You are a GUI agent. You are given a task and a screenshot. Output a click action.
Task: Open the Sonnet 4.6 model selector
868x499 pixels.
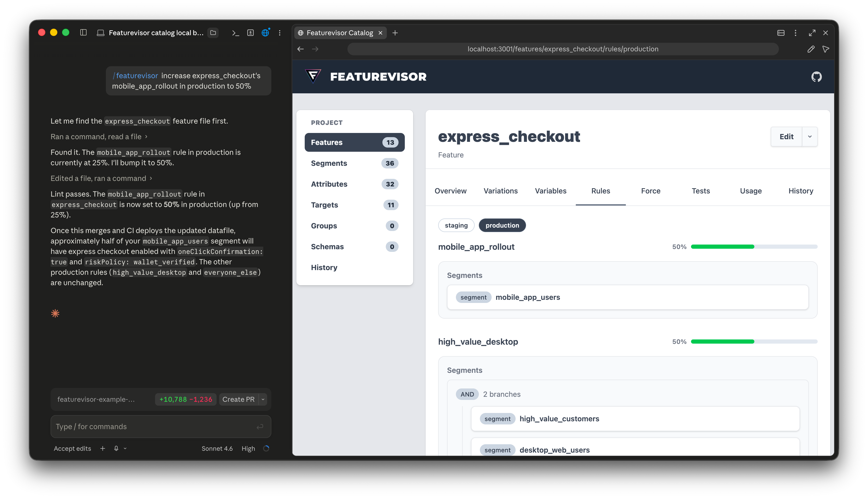pyautogui.click(x=217, y=448)
